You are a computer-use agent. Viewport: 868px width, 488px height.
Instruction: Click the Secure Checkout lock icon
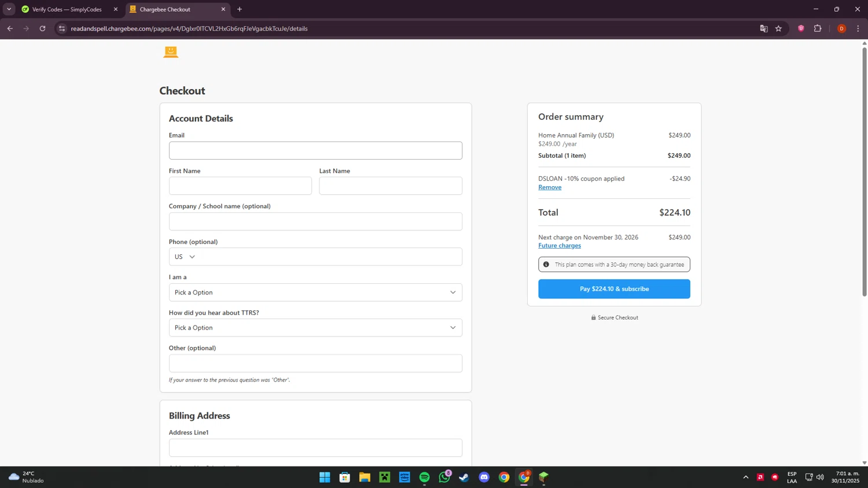[x=593, y=317]
